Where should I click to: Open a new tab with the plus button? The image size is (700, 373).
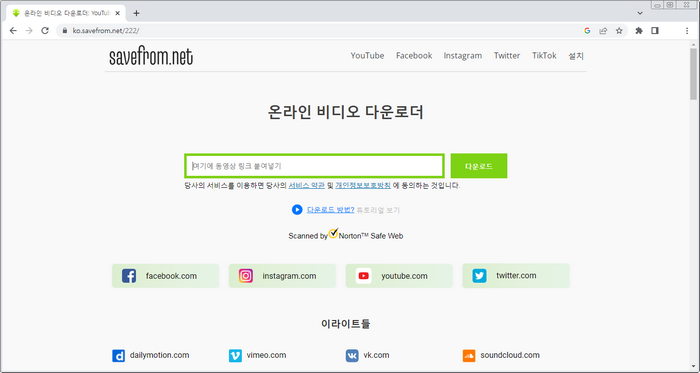pyautogui.click(x=136, y=13)
